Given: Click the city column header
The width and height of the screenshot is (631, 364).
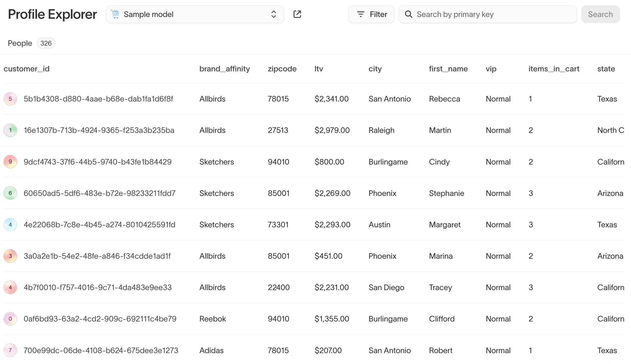Looking at the screenshot, I should (x=375, y=69).
